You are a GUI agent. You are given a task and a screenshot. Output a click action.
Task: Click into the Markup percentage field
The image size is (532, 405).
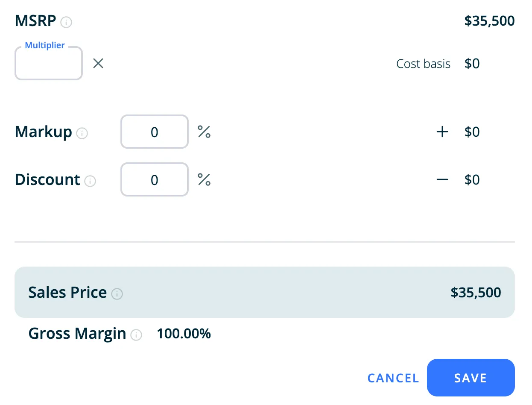155,132
